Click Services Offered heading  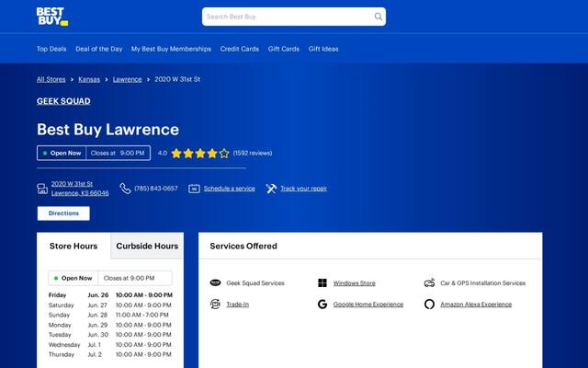coord(243,247)
